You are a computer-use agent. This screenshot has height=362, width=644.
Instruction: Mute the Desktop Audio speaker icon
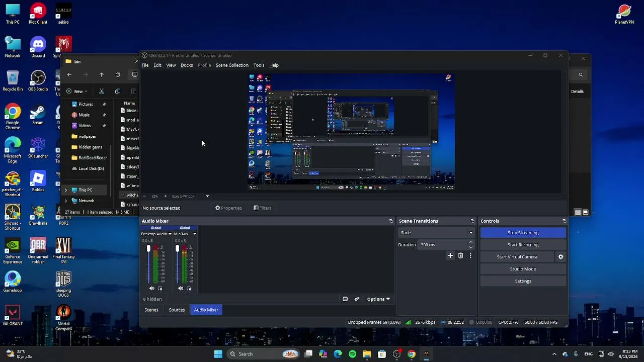click(152, 289)
